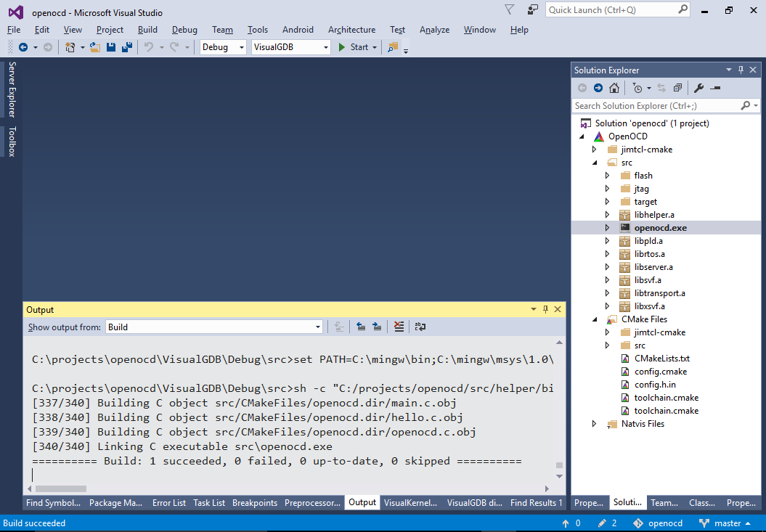Click Collapse All in Solution Explorer
Image resolution: width=766 pixels, height=532 pixels.
click(677, 88)
